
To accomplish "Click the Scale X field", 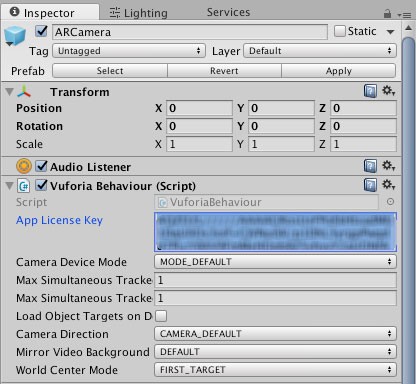I will 199,144.
